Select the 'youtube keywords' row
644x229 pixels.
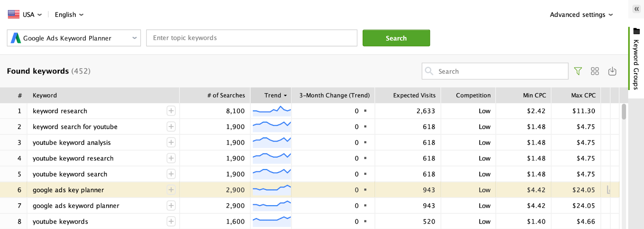[310, 221]
